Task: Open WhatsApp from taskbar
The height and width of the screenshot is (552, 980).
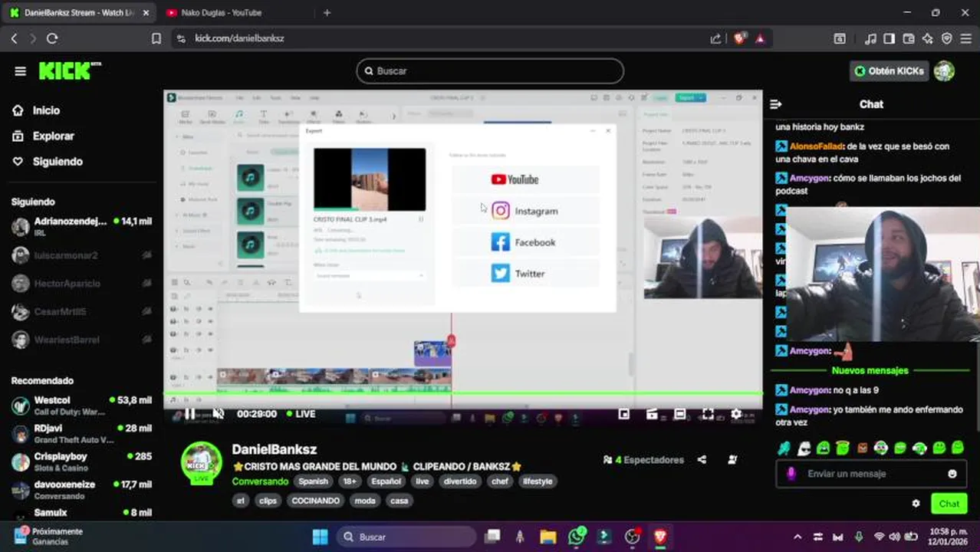Action: [577, 537]
